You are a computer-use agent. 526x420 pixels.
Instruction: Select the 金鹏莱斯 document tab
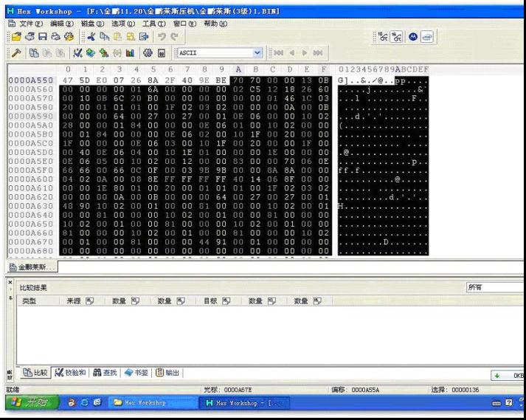coord(32,267)
